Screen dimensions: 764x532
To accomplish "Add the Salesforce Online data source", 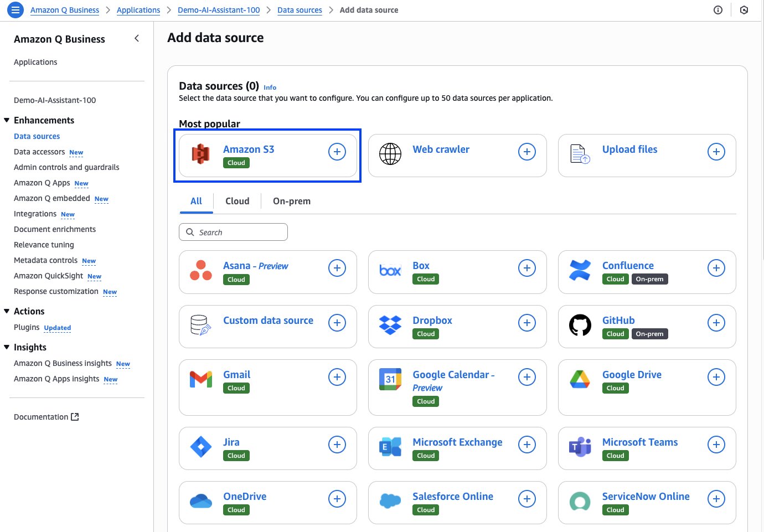I will (527, 499).
